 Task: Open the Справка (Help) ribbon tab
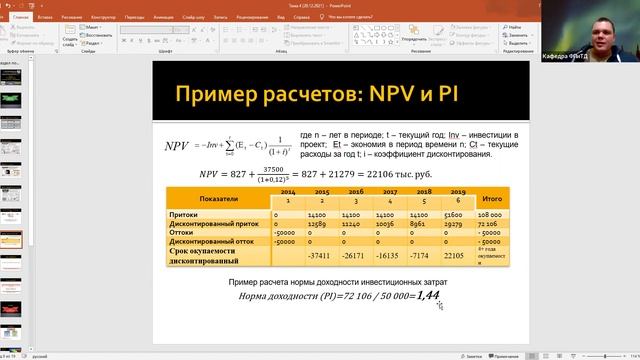point(302,17)
